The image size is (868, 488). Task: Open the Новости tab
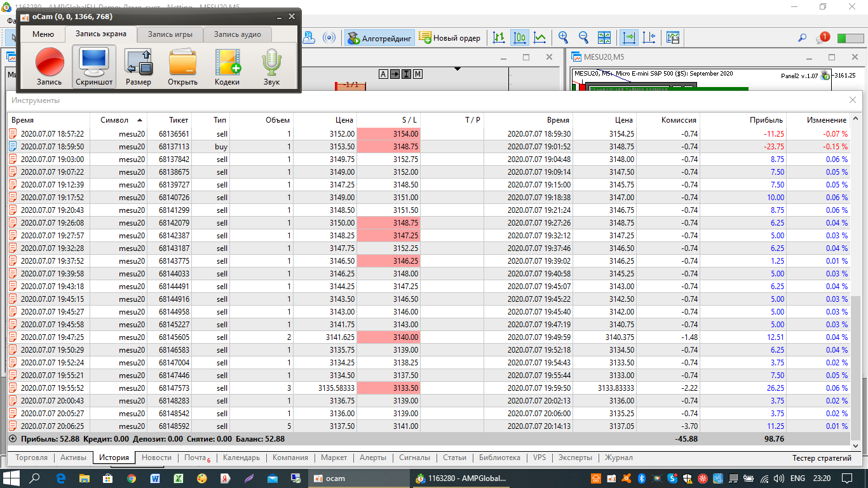tap(156, 457)
